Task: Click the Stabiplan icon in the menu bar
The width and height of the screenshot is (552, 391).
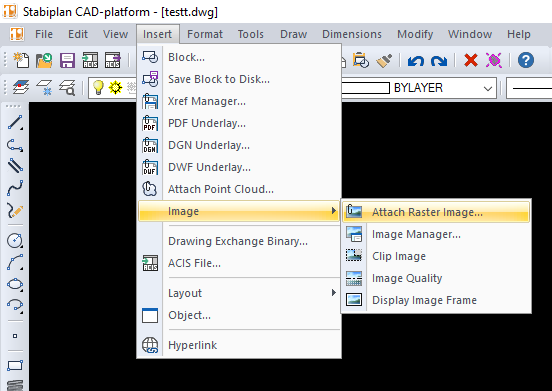Action: pyautogui.click(x=17, y=34)
